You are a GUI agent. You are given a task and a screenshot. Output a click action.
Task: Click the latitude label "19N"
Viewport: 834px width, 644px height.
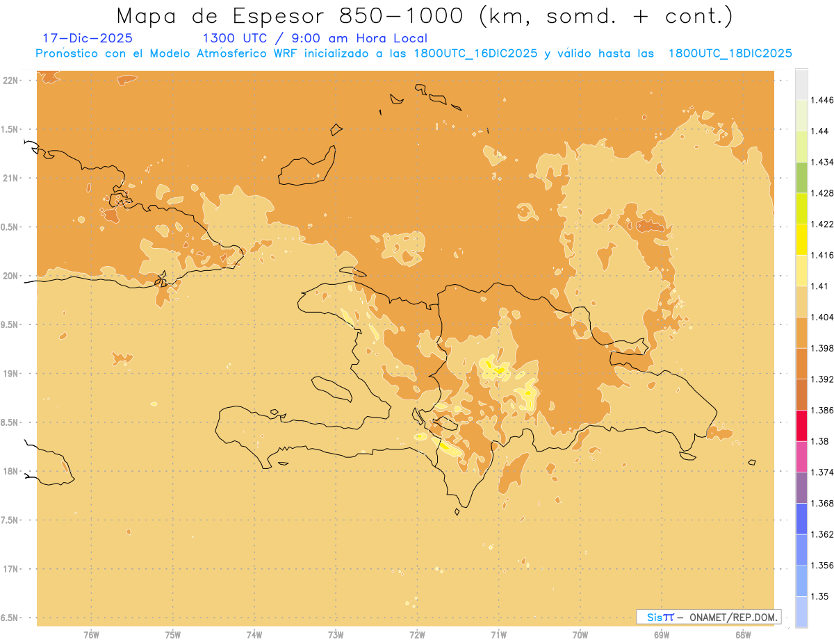point(11,373)
